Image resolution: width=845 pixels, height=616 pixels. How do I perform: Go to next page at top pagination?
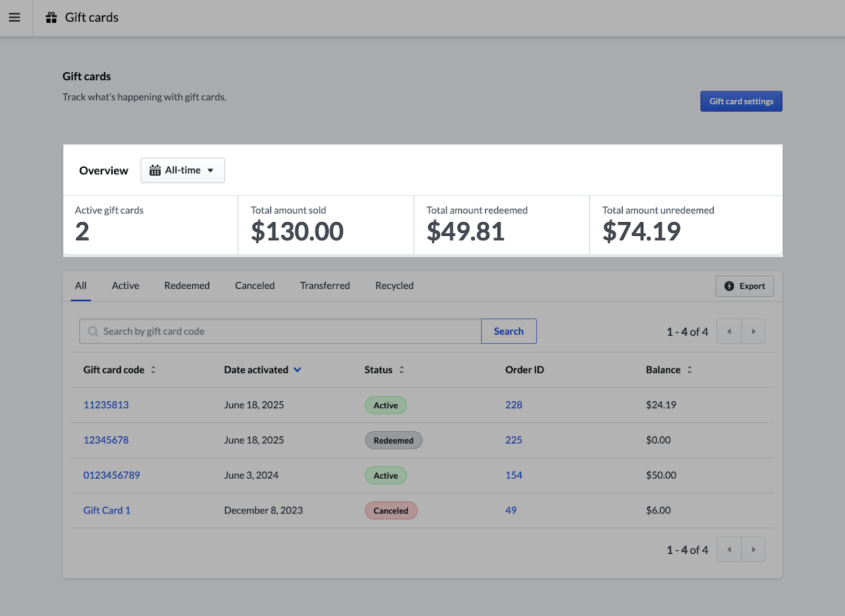pos(753,331)
